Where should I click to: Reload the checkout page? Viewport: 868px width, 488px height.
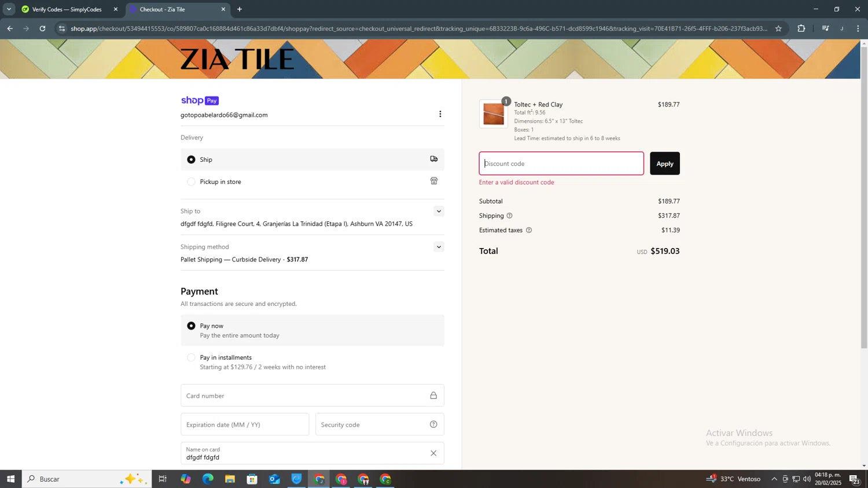tap(42, 28)
